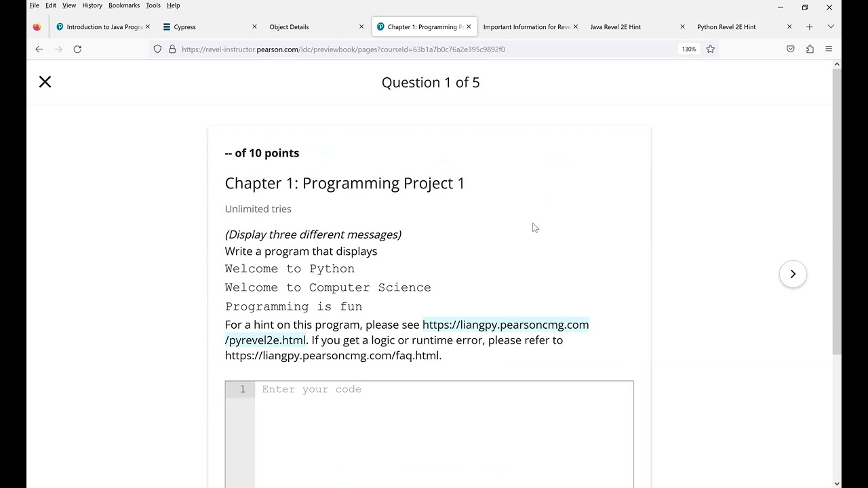Click the 'Unlimited tries' text
Viewport: 868px width, 488px height.
coord(258,209)
